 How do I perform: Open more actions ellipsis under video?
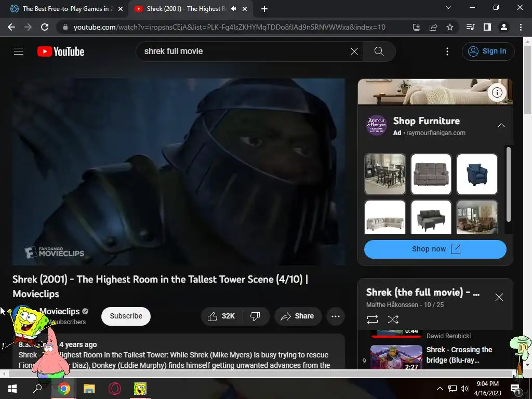point(336,316)
